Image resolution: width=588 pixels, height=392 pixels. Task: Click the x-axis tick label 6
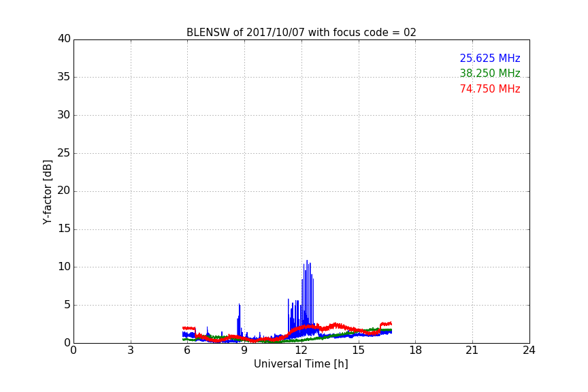[187, 350]
